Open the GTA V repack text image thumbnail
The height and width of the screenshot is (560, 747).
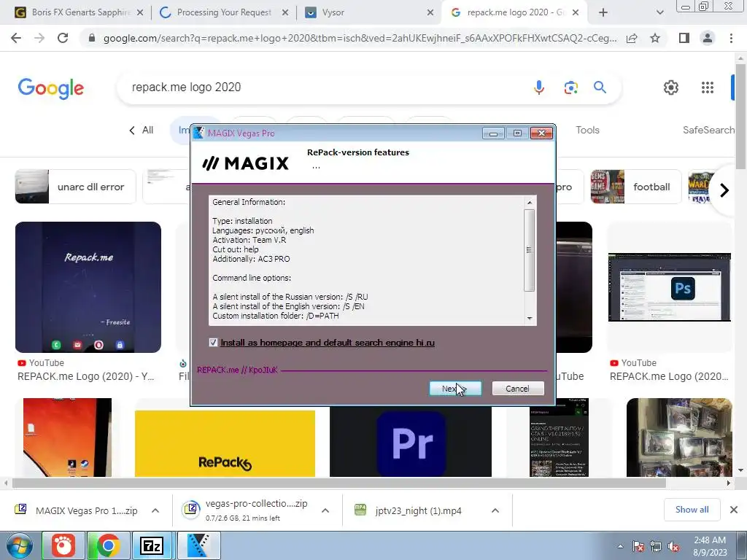click(x=559, y=437)
